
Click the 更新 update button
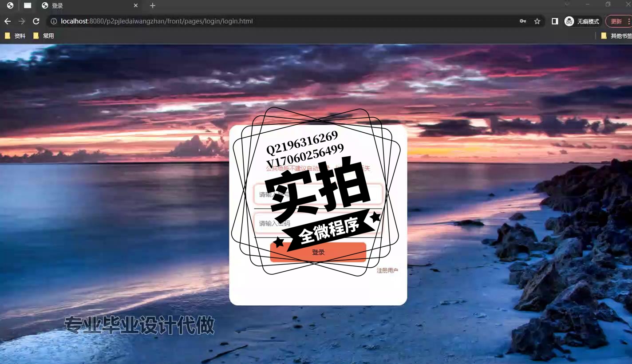click(x=618, y=21)
